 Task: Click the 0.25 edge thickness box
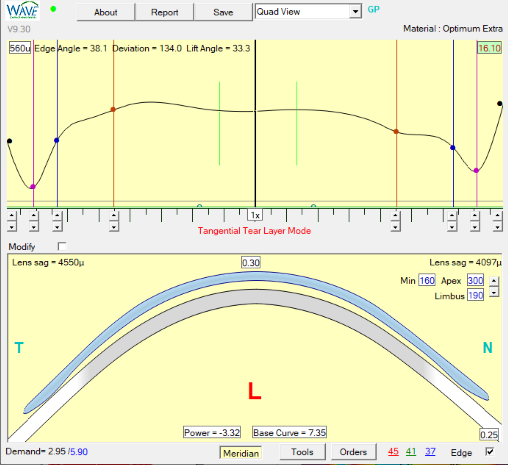point(489,434)
